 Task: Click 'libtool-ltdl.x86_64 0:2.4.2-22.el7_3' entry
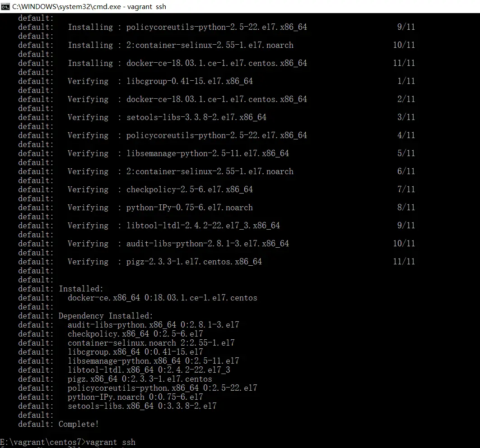click(x=149, y=370)
